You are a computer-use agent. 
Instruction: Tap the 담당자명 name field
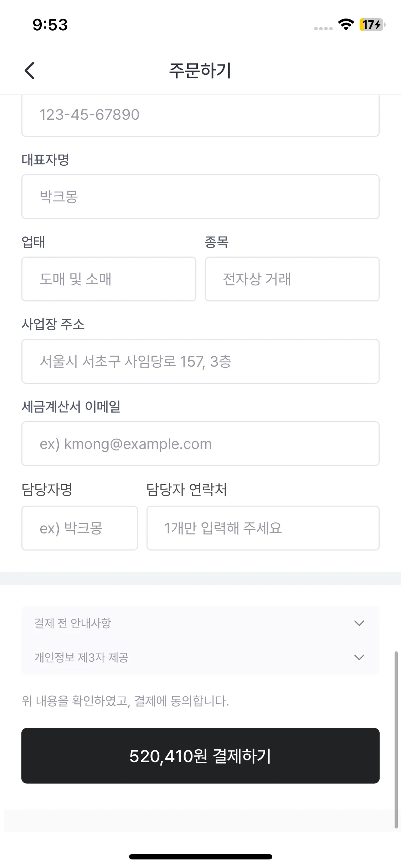coord(80,528)
